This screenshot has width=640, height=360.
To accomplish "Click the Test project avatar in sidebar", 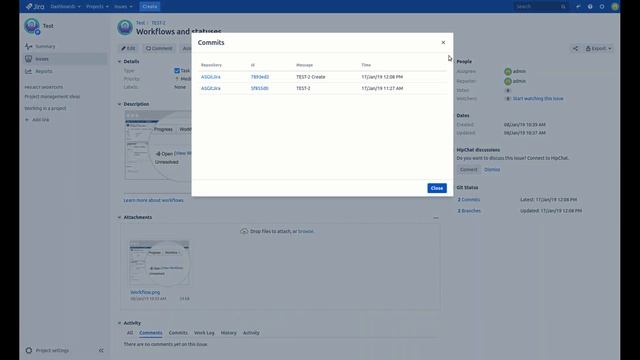I will 32,26.
